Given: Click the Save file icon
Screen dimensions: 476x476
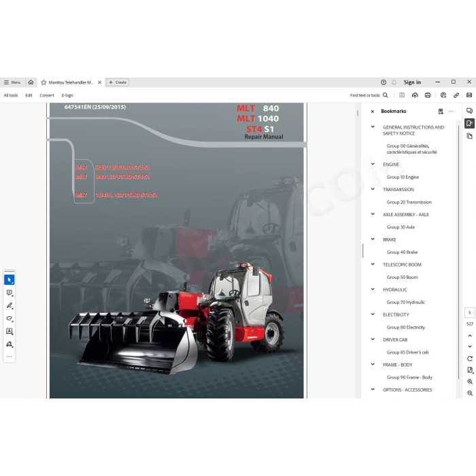Looking at the screenshot, I should (x=402, y=95).
